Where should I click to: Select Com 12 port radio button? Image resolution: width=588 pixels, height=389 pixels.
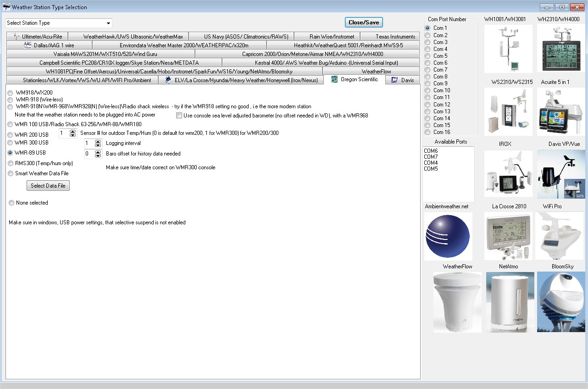pyautogui.click(x=428, y=105)
